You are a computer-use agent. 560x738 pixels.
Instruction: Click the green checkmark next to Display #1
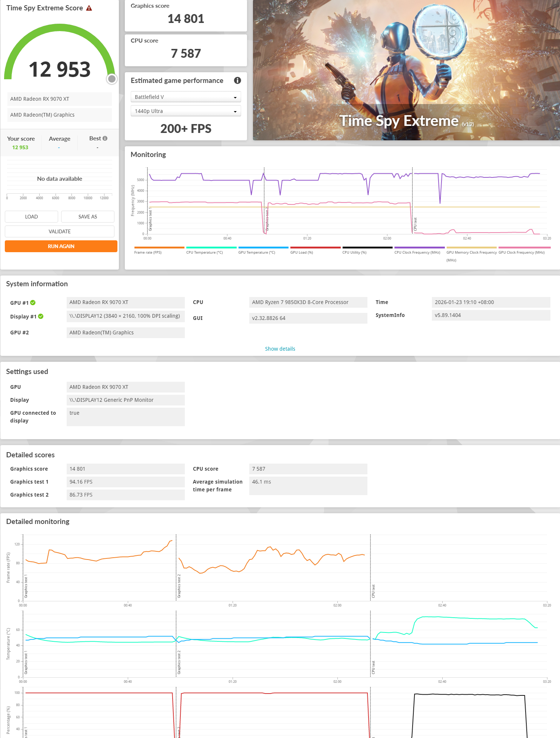41,316
